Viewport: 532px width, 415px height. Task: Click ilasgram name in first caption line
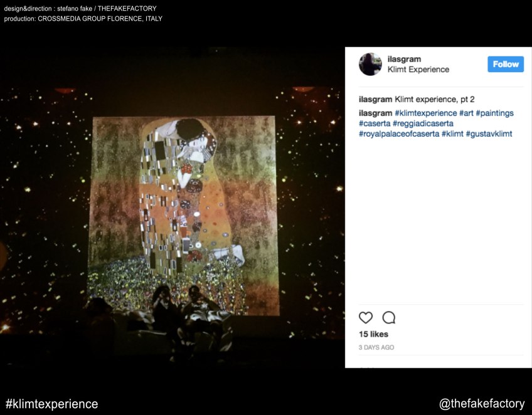point(375,100)
